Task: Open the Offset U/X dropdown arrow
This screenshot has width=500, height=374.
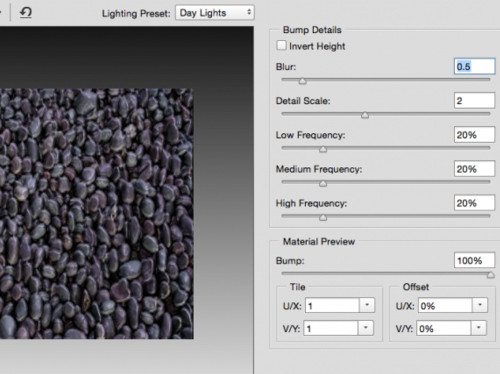Action: [x=480, y=305]
